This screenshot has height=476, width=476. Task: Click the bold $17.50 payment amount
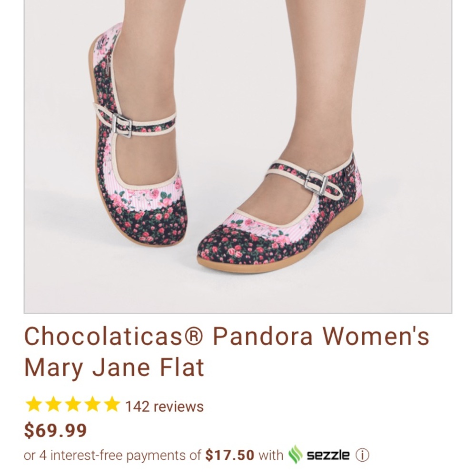231,455
